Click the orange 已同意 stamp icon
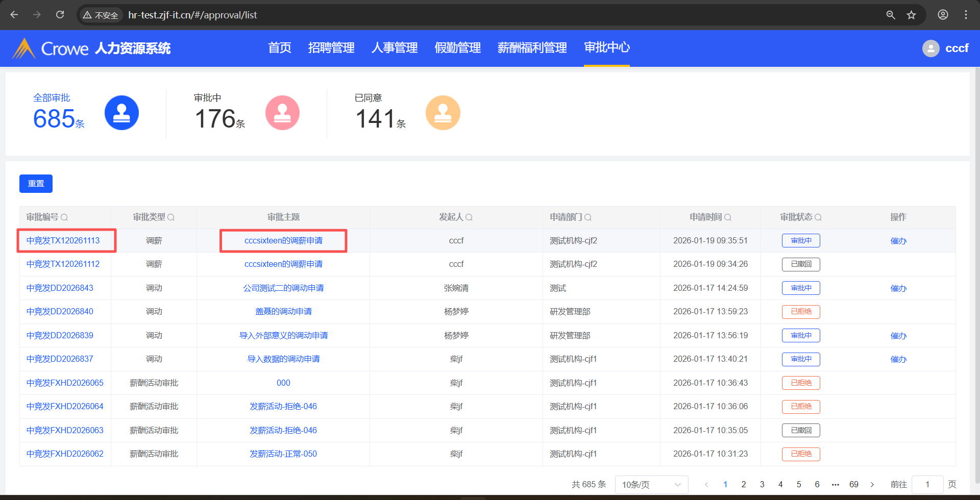This screenshot has height=500, width=980. [443, 113]
